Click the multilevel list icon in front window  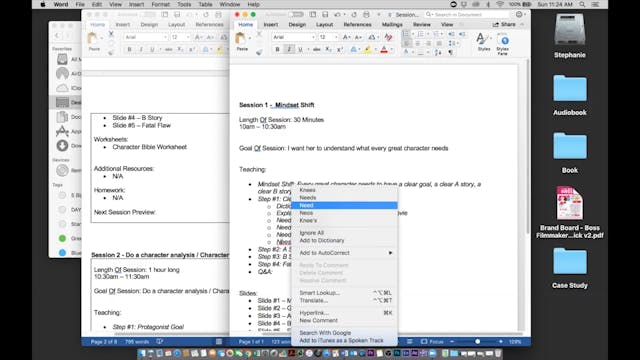436,33
